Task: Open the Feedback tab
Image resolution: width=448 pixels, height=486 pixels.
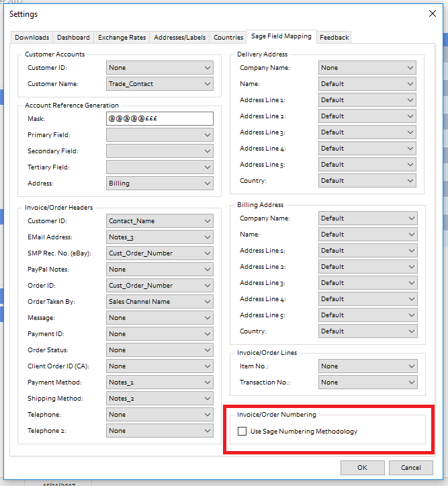Action: (334, 37)
